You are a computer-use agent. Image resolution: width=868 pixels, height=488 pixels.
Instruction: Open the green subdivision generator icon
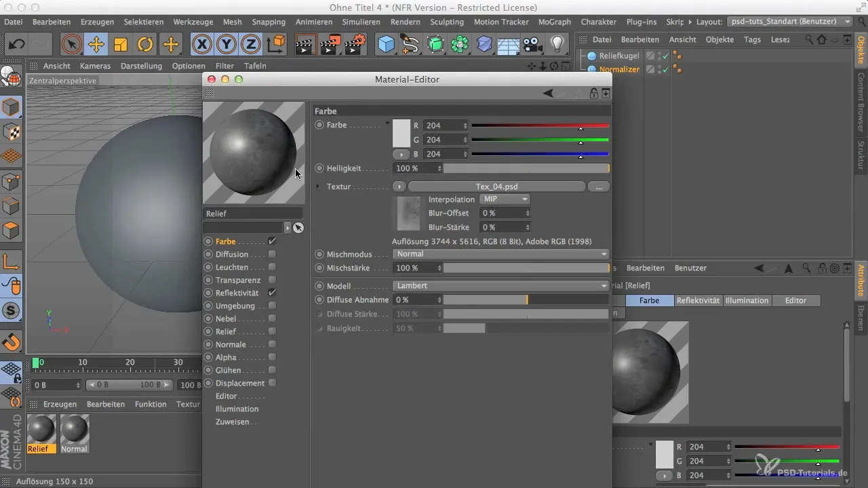[435, 45]
